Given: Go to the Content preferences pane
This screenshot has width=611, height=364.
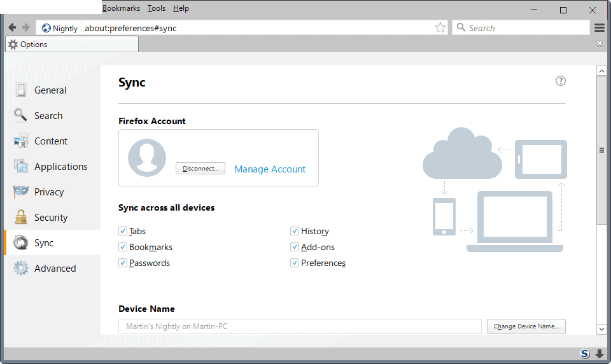Looking at the screenshot, I should (x=52, y=141).
